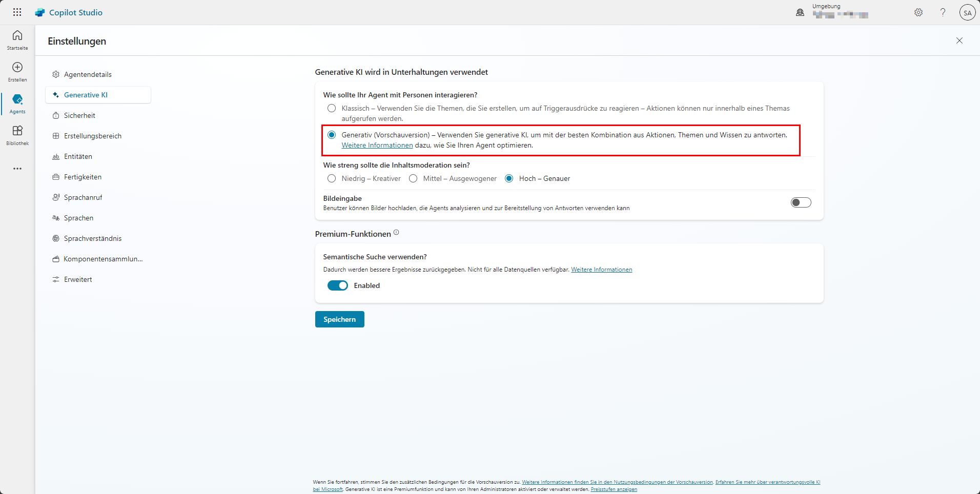Select the Klassisch radio option

[x=332, y=108]
